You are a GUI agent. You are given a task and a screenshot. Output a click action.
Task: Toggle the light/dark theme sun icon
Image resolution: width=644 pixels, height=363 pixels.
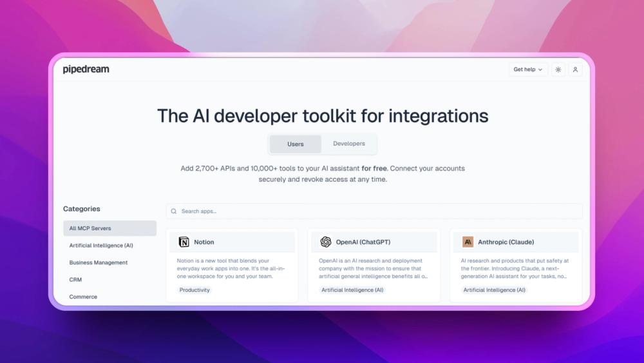pyautogui.click(x=558, y=70)
